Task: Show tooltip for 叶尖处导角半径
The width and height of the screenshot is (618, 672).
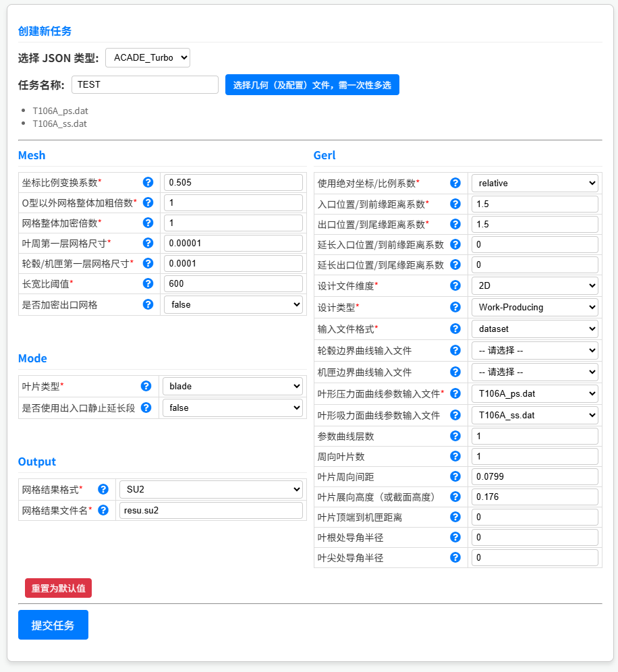Action: (455, 557)
